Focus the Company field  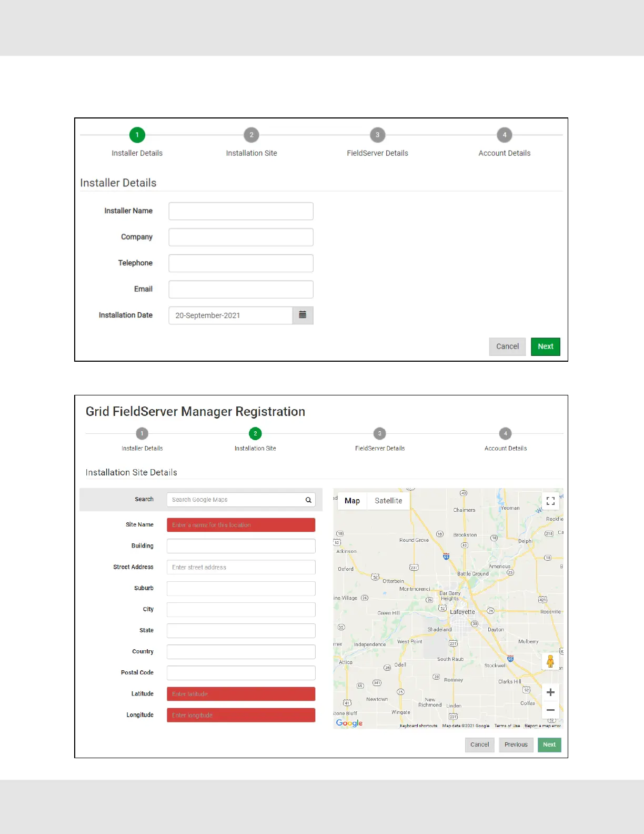pyautogui.click(x=241, y=237)
